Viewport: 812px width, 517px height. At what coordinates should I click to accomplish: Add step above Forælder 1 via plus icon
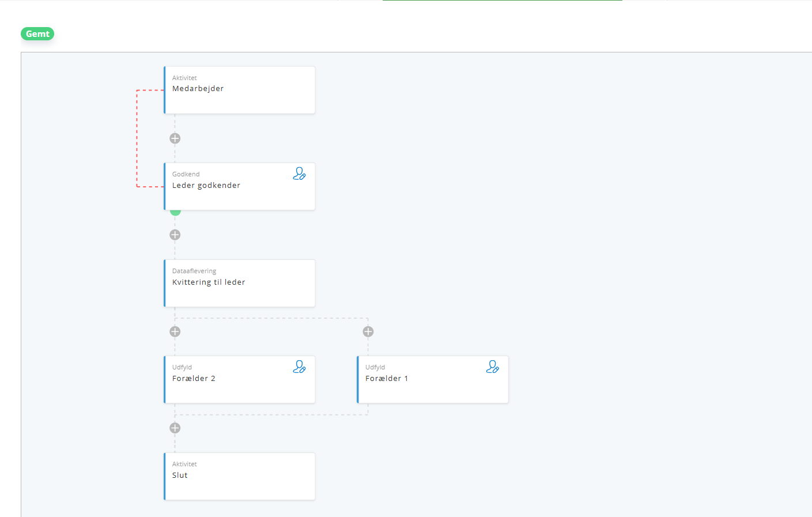(368, 331)
